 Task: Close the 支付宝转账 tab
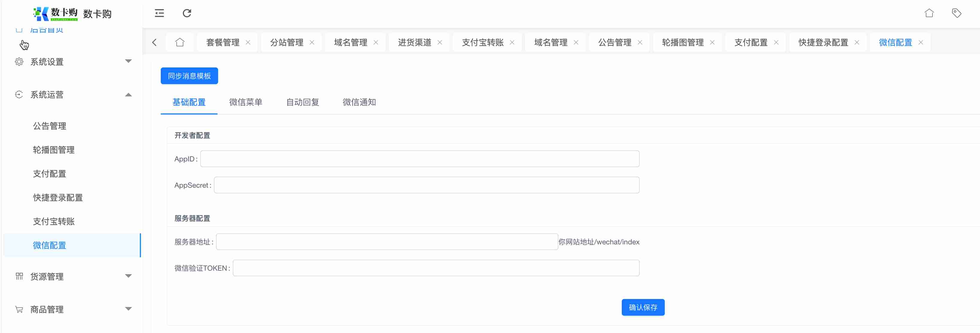[512, 42]
